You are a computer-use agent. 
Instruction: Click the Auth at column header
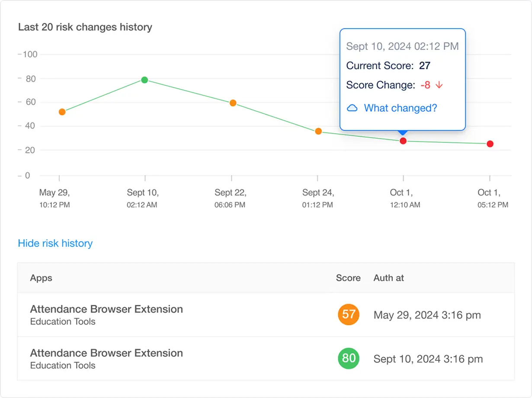pyautogui.click(x=388, y=278)
